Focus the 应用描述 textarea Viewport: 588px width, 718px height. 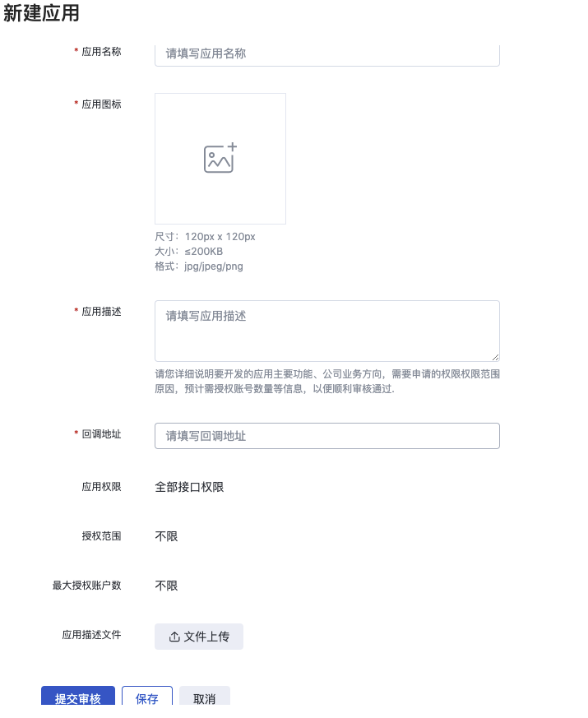(x=327, y=331)
